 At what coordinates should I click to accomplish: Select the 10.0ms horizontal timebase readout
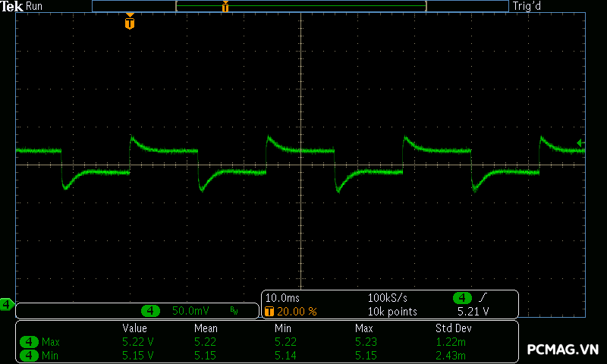point(282,298)
